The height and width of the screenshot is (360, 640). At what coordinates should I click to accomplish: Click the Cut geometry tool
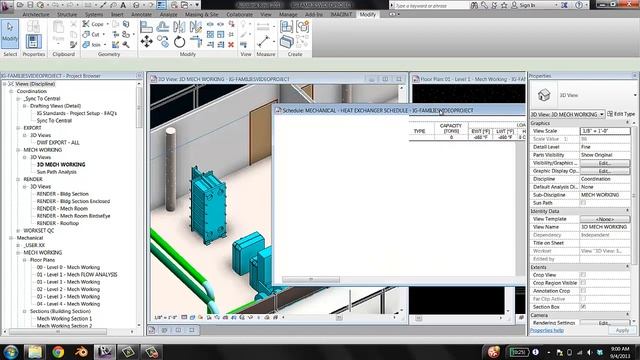pyautogui.click(x=91, y=34)
